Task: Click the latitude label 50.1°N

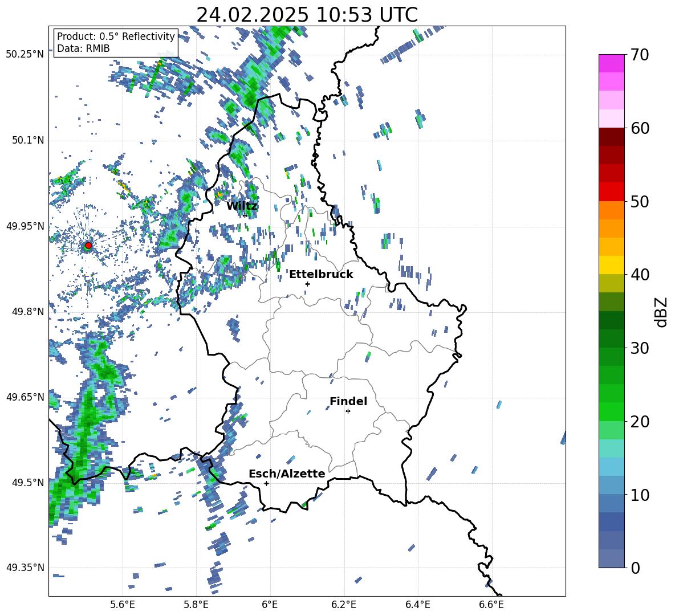Action: pyautogui.click(x=28, y=141)
